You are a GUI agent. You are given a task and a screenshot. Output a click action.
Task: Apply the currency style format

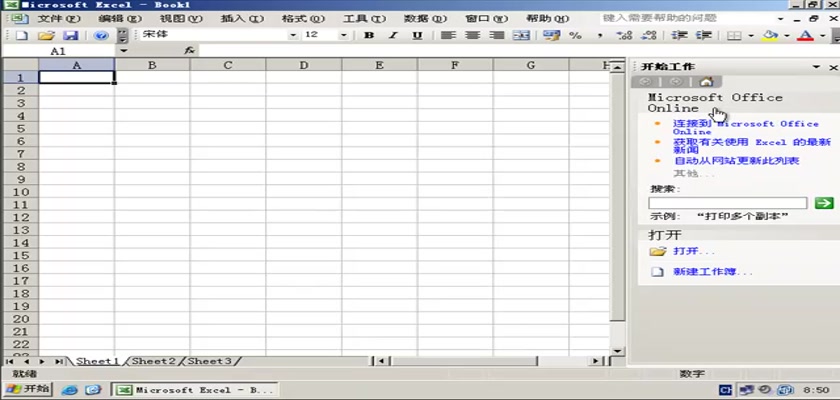pyautogui.click(x=551, y=35)
